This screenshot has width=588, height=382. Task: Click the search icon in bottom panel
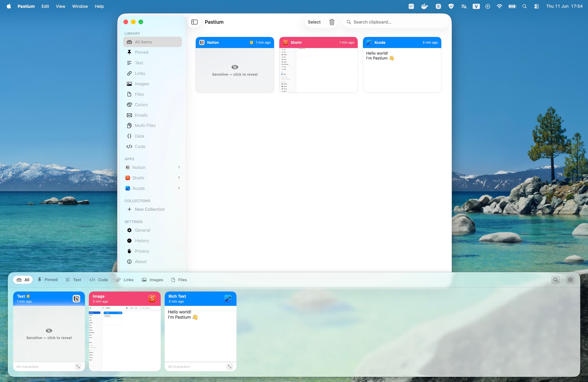pyautogui.click(x=555, y=280)
